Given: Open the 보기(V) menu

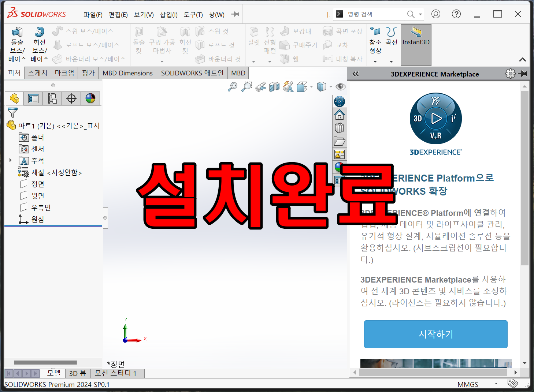Looking at the screenshot, I should (x=144, y=15).
